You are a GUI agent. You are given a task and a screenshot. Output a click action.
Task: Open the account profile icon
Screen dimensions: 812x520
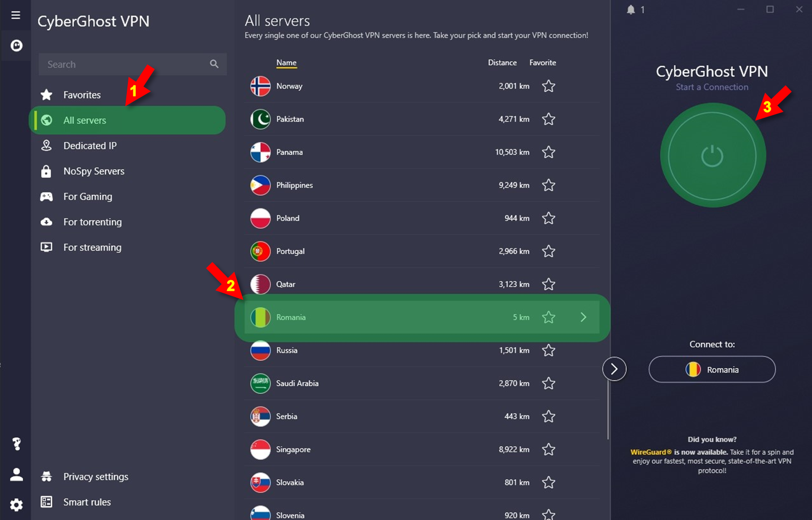point(16,474)
